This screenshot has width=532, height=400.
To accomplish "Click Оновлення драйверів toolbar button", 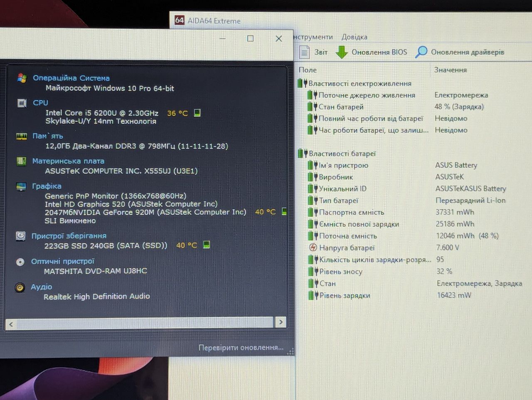I will [x=460, y=52].
